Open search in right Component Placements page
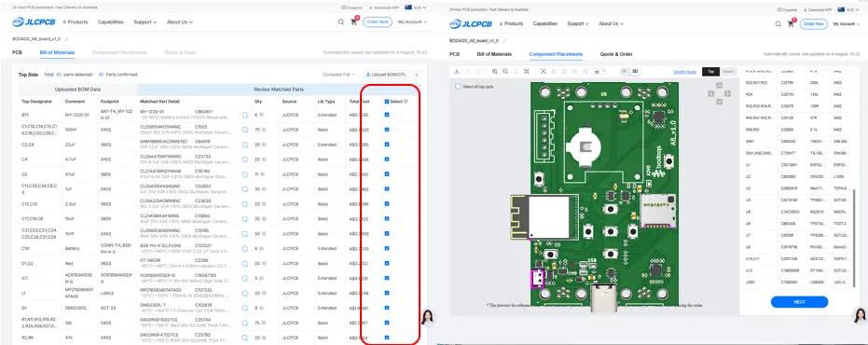This screenshot has width=868, height=345. pyautogui.click(x=778, y=24)
